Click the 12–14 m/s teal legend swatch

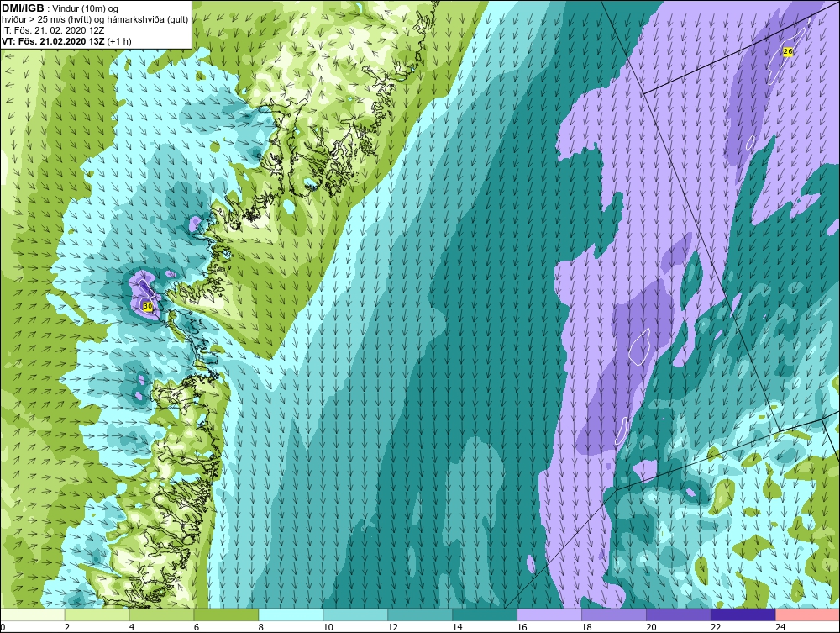coord(420,615)
